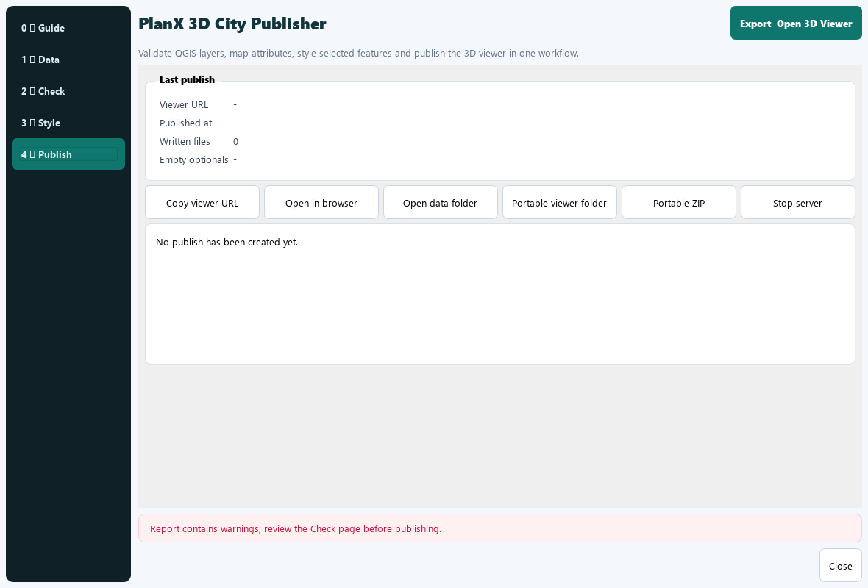Select the Publish step in sidebar
The image size is (868, 588).
click(x=68, y=154)
